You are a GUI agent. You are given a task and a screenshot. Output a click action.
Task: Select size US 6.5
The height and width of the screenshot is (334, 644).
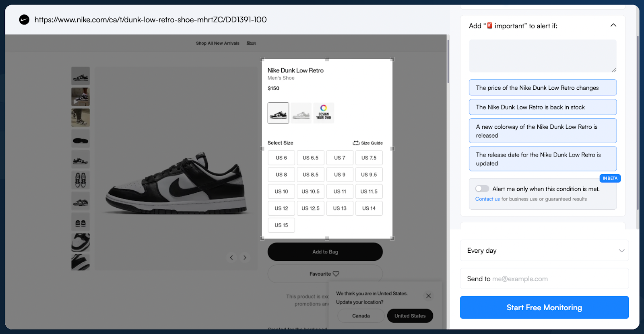point(310,158)
